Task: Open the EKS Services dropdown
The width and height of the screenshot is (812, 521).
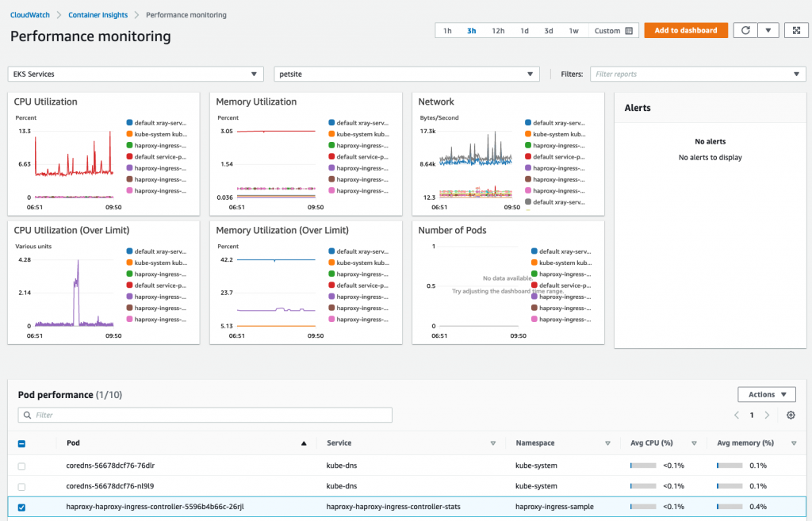Action: pyautogui.click(x=135, y=73)
